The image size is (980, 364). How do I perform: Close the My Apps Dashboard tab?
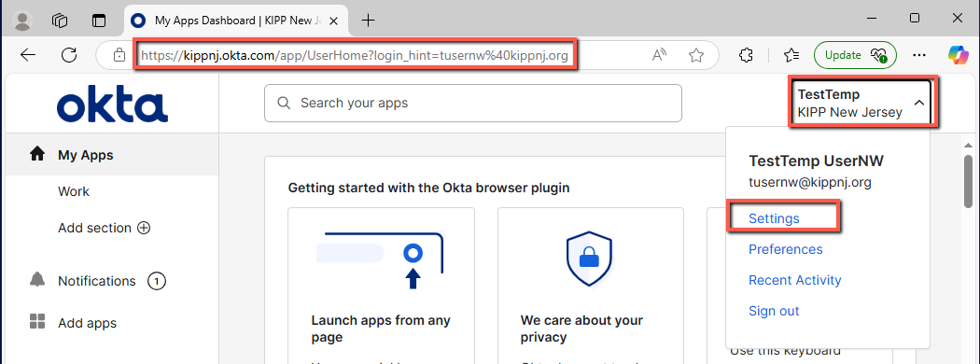point(334,21)
